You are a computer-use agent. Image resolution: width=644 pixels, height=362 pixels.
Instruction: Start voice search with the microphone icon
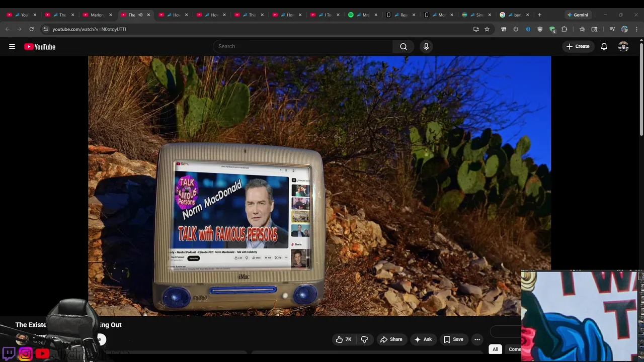point(426,46)
